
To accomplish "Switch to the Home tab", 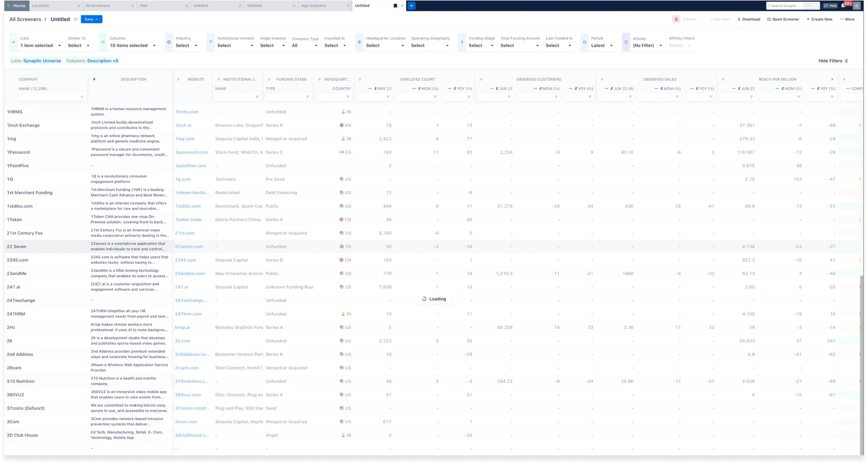I will click(x=16, y=6).
